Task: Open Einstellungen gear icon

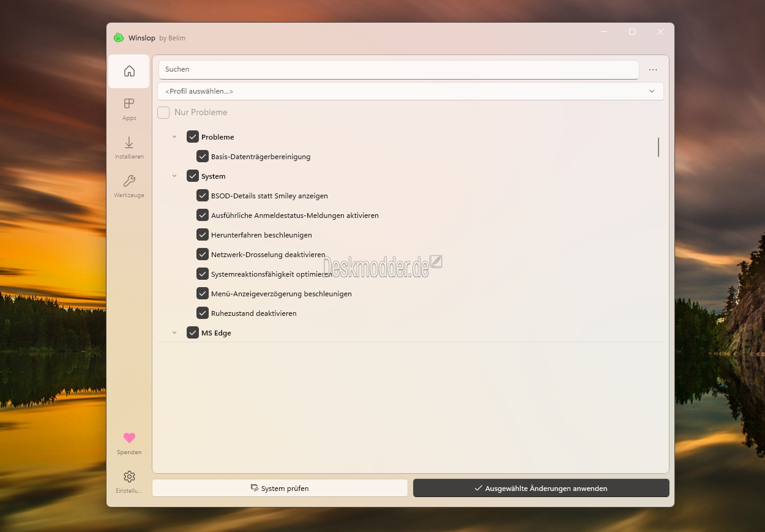Action: click(x=129, y=477)
